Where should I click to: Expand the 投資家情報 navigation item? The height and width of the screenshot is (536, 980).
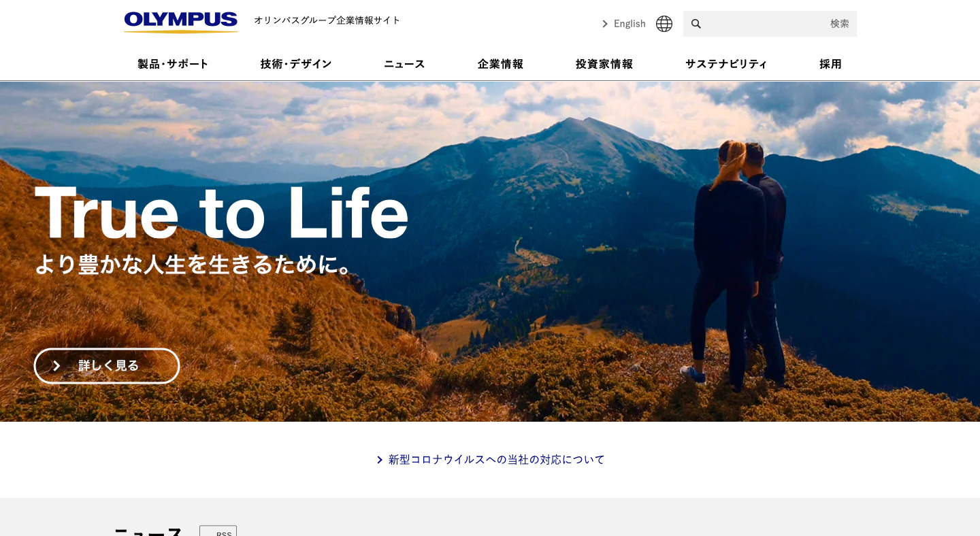pos(604,64)
